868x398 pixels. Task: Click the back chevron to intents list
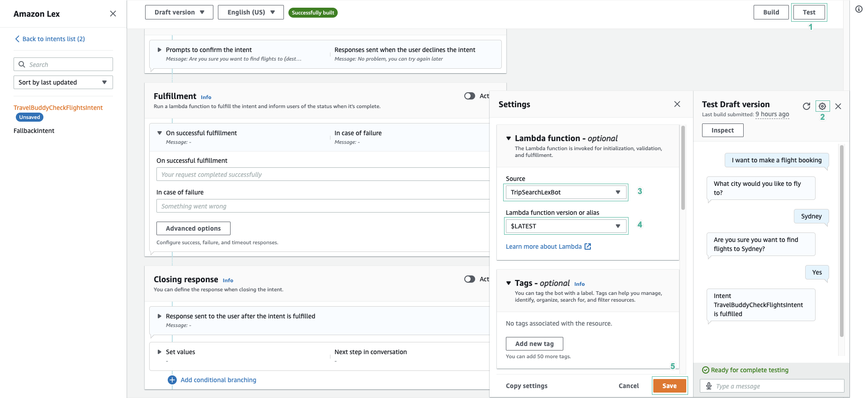[x=17, y=39]
